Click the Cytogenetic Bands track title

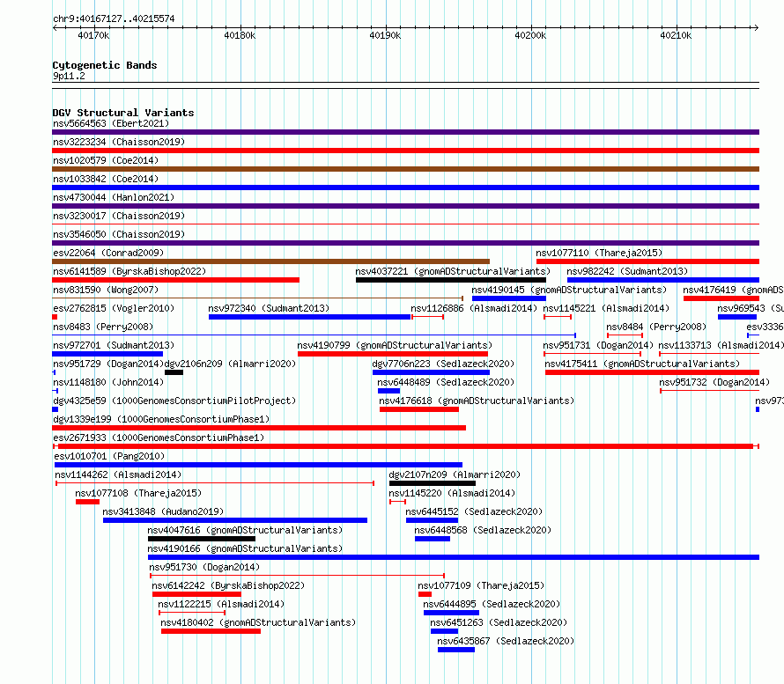point(105,65)
